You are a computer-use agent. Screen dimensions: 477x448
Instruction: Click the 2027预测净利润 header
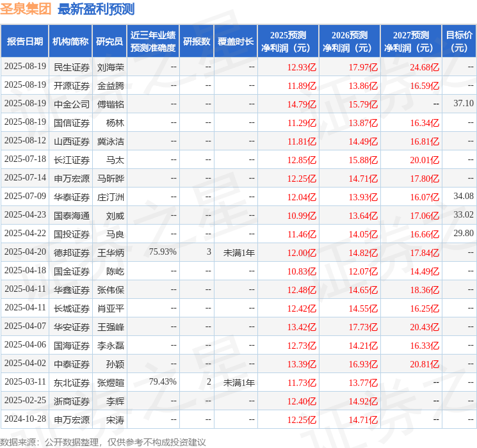tap(411, 42)
